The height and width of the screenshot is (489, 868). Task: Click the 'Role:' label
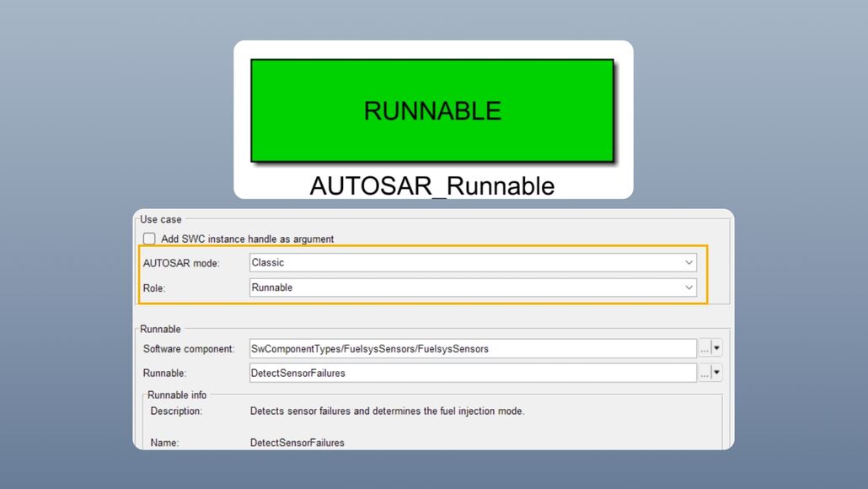coord(154,287)
